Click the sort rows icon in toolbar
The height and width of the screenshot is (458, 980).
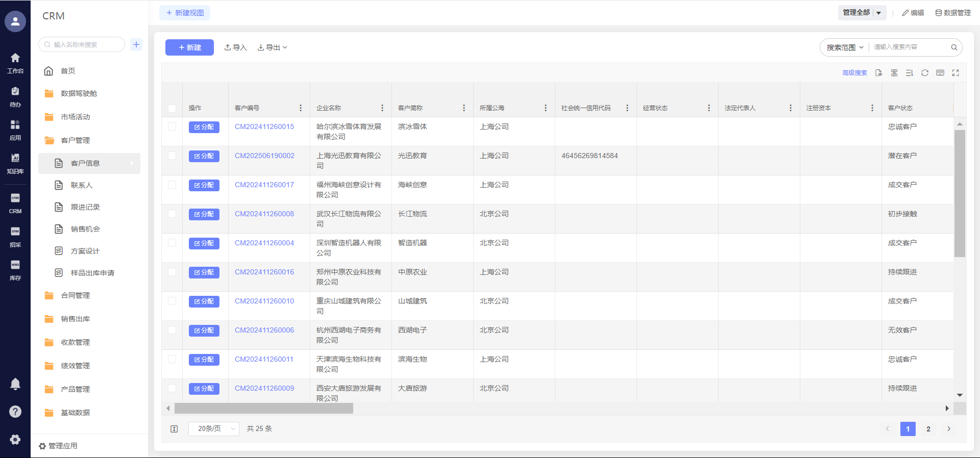pyautogui.click(x=909, y=73)
